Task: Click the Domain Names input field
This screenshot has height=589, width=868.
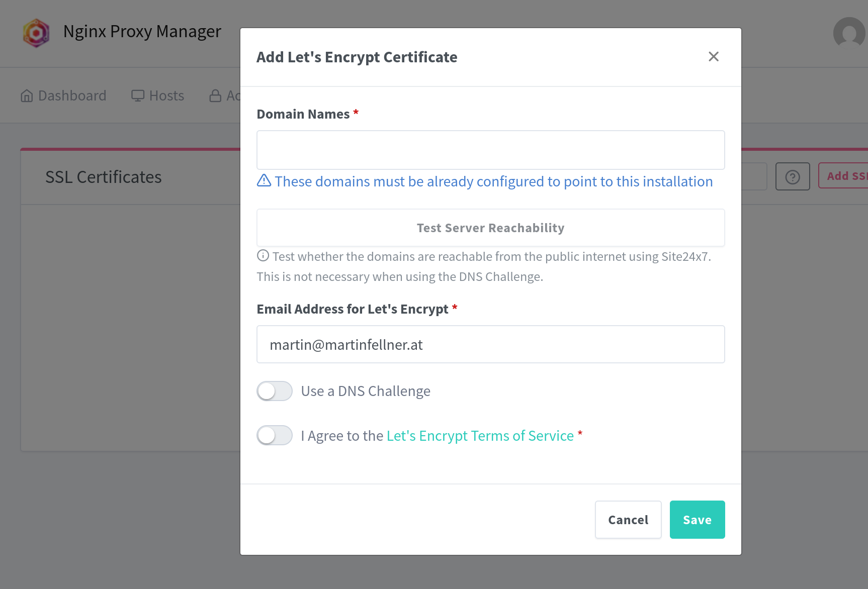Action: 490,150
